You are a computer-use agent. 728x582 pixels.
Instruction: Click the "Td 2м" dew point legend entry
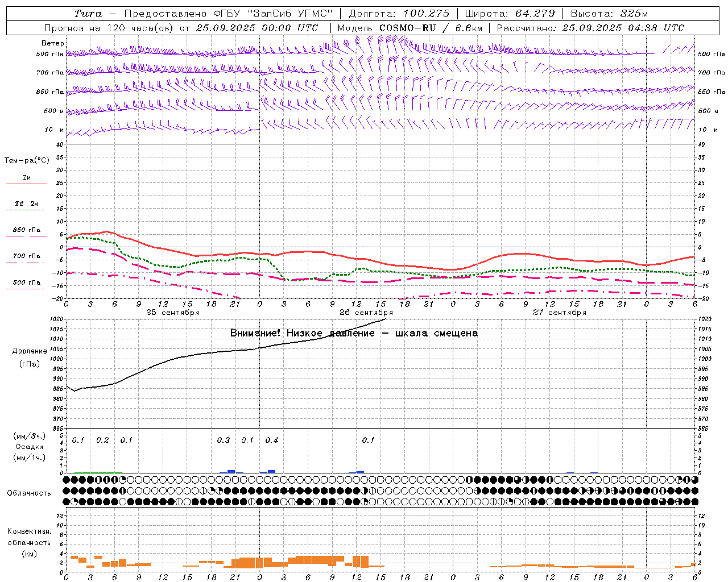(x=27, y=205)
